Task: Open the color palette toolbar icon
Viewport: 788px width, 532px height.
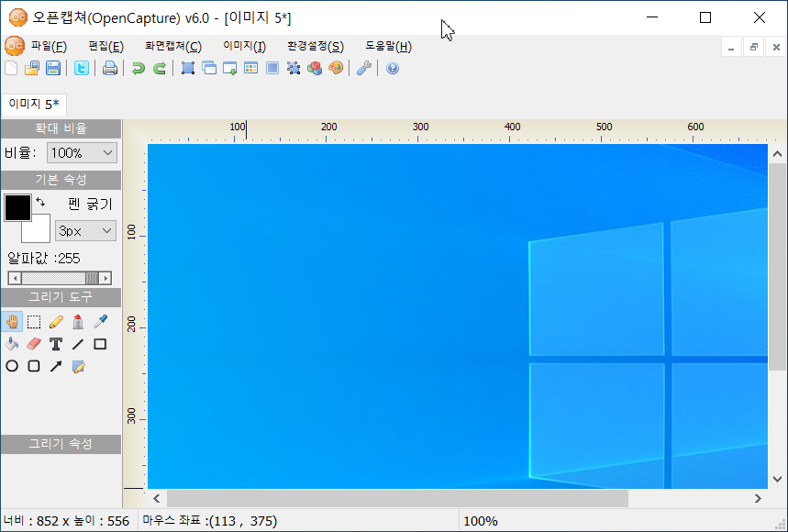Action: coord(336,68)
